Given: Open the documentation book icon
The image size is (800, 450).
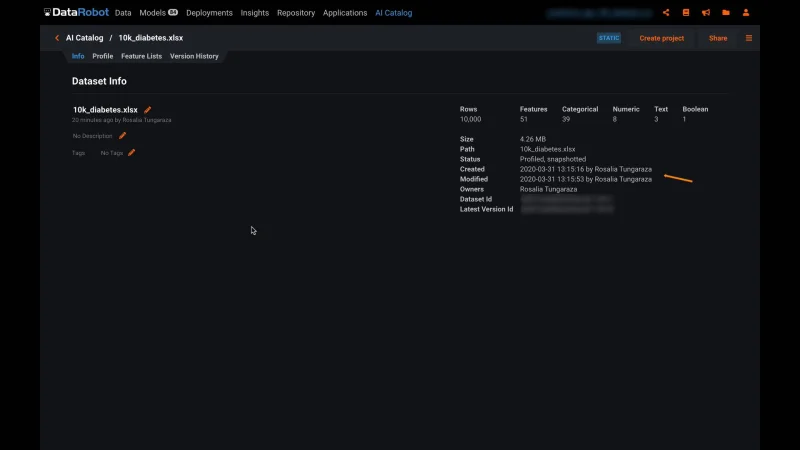Looking at the screenshot, I should pyautogui.click(x=686, y=13).
